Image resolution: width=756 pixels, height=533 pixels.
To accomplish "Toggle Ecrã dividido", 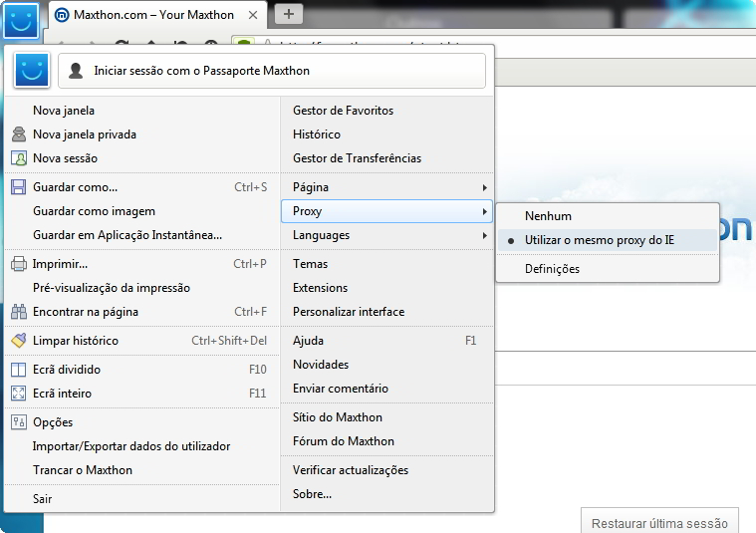I will coord(142,370).
